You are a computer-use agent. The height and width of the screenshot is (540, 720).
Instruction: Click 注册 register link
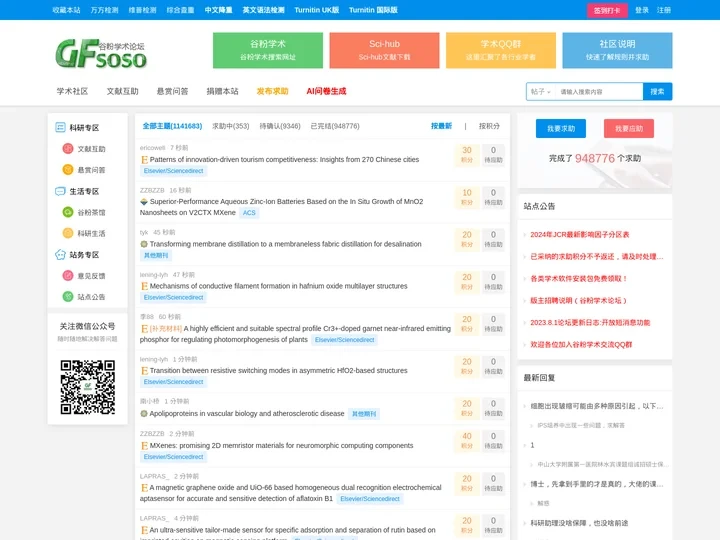pos(664,10)
